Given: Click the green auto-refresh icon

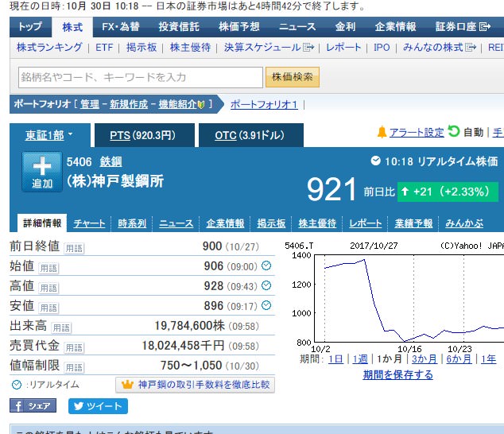Looking at the screenshot, I should pos(454,131).
